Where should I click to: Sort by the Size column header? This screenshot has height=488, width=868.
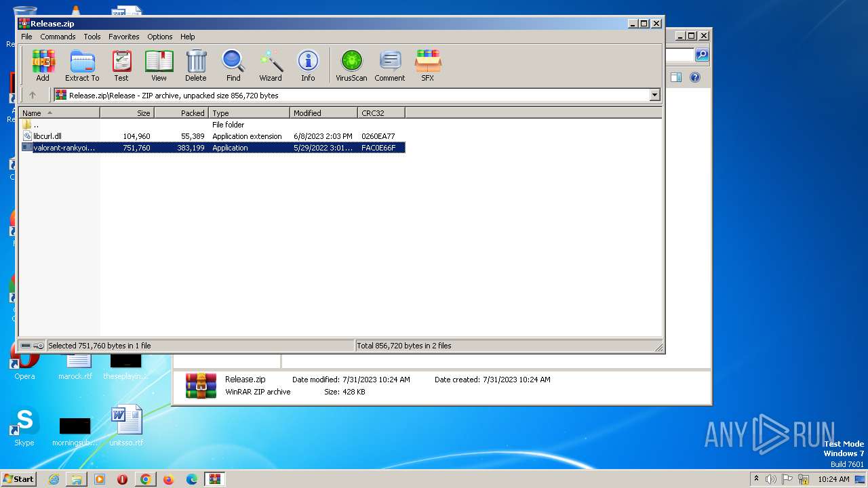click(127, 113)
